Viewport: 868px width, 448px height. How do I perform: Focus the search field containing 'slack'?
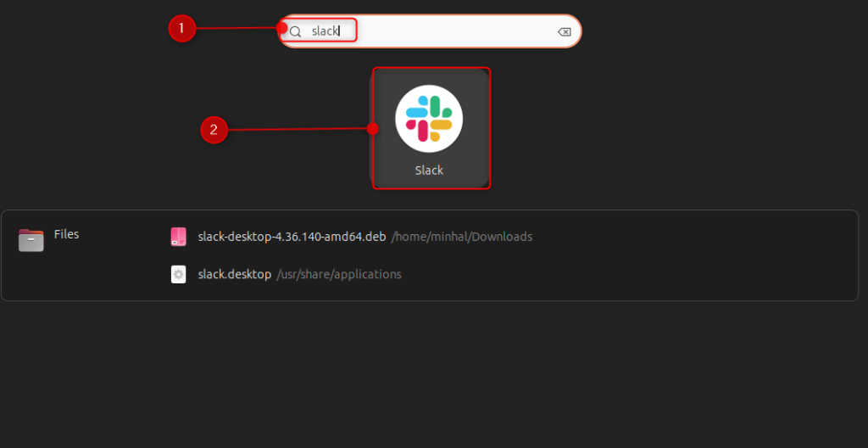click(430, 31)
